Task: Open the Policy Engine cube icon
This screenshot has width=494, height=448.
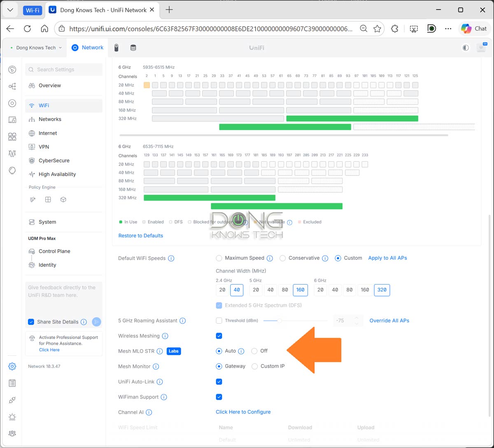Action: [x=63, y=200]
